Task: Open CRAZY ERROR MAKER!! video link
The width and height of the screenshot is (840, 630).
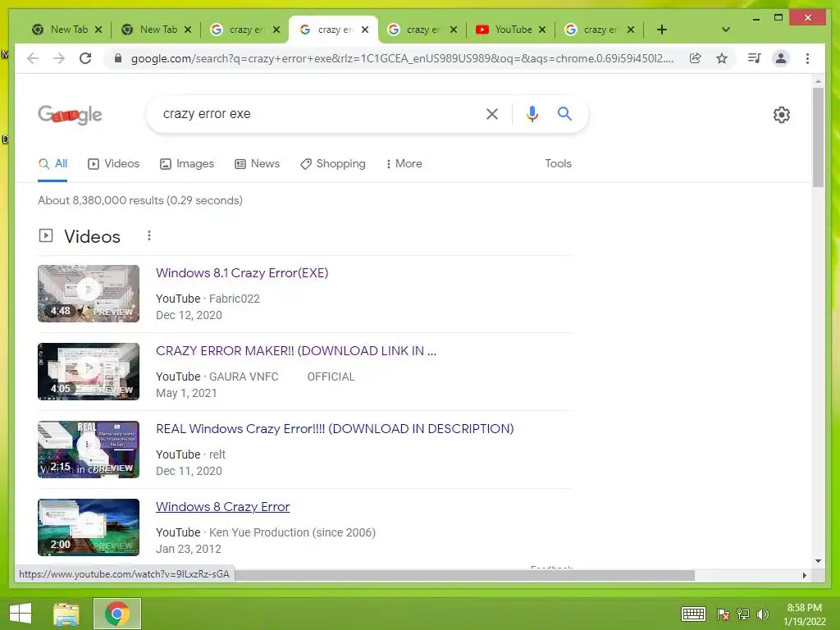Action: pyautogui.click(x=296, y=351)
